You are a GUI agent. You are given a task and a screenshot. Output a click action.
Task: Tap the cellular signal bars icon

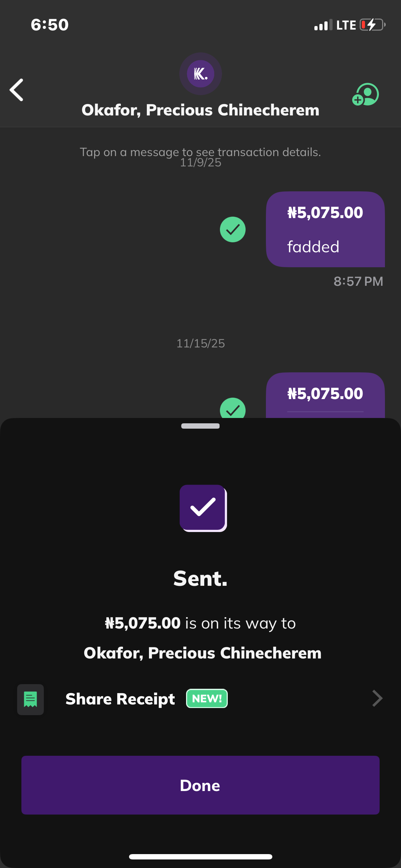point(323,25)
